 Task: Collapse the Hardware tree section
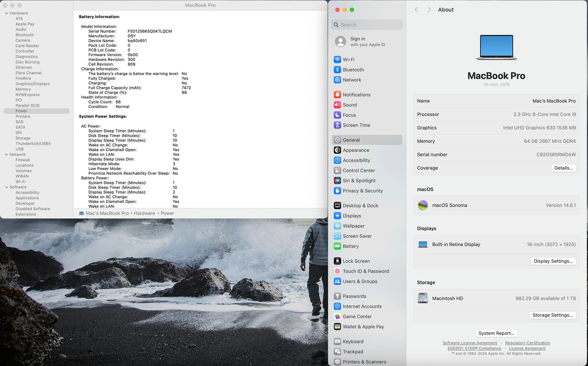click(7, 13)
